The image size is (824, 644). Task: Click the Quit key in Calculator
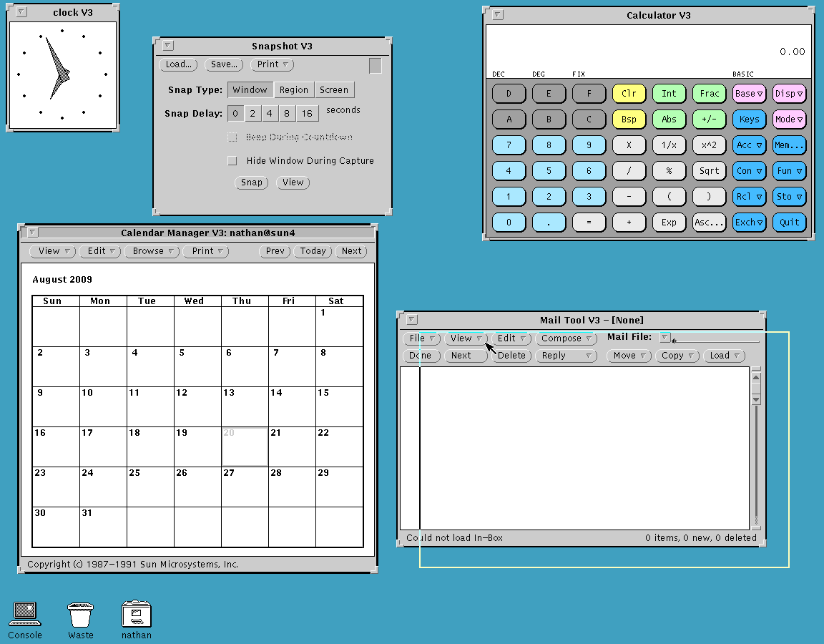pyautogui.click(x=789, y=223)
